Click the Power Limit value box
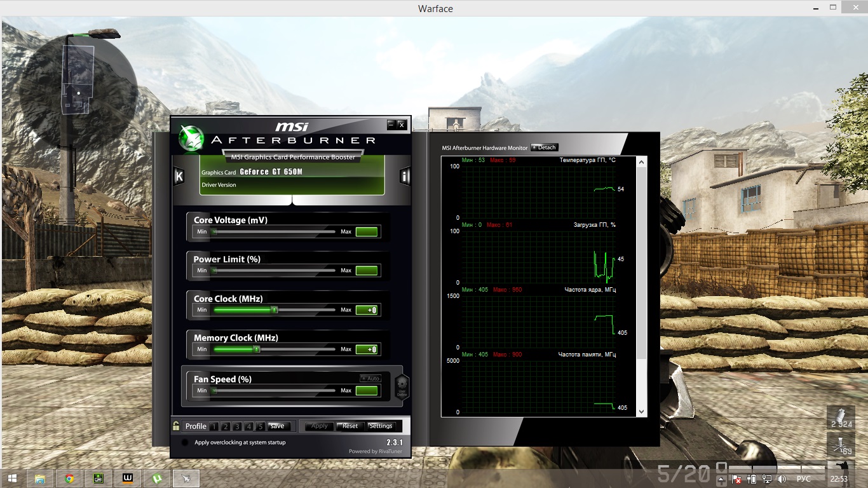The width and height of the screenshot is (868, 488). pos(367,271)
